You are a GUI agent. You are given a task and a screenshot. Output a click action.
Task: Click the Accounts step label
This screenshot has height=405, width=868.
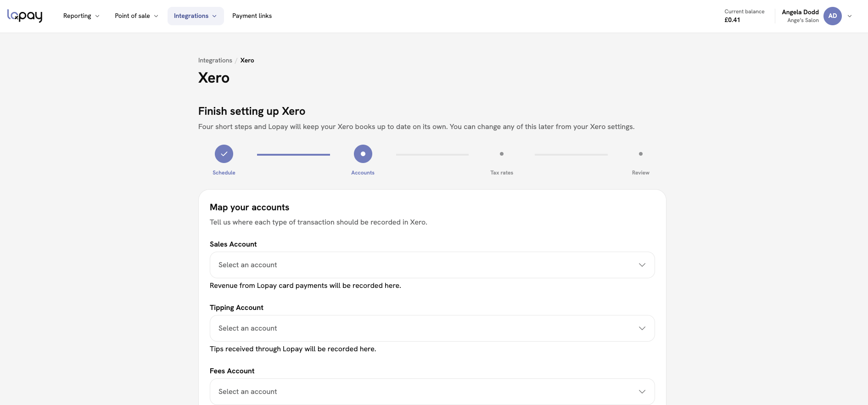[363, 173]
